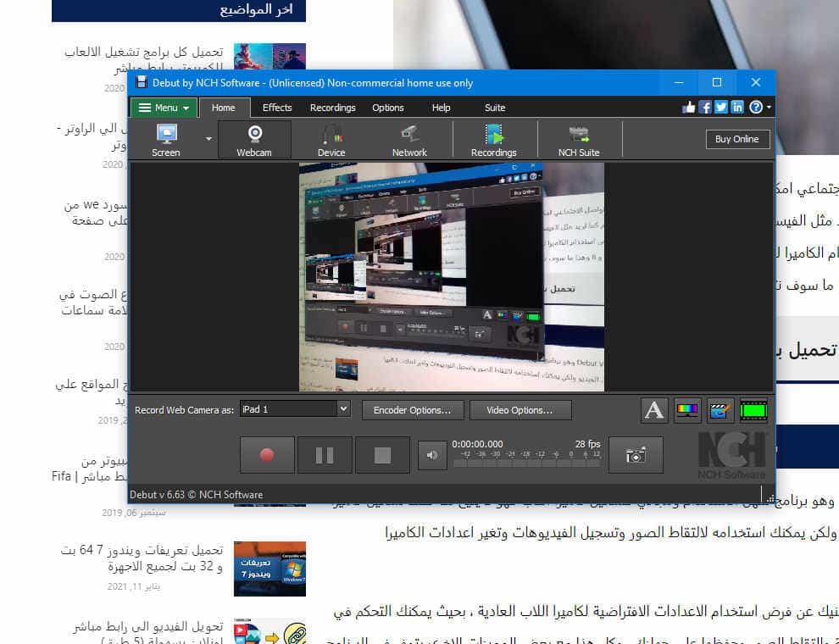Click the thumbs-up like icon
The width and height of the screenshot is (839, 644).
tap(689, 108)
